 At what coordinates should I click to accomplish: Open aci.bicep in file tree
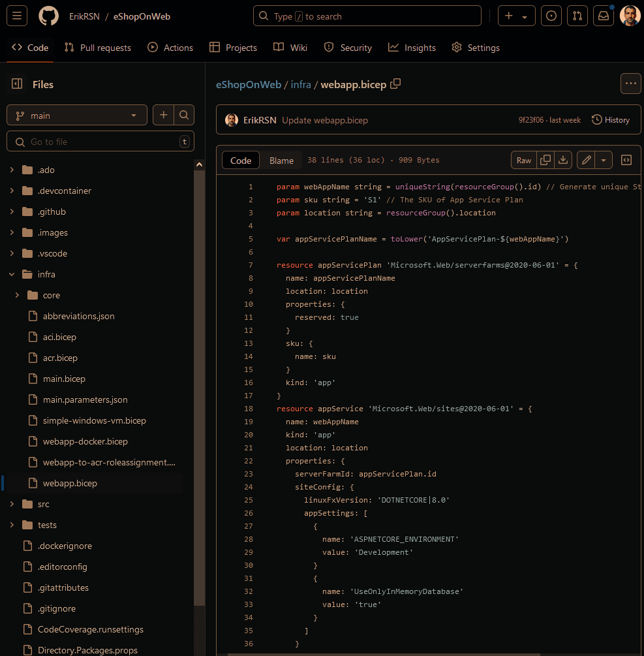point(59,337)
